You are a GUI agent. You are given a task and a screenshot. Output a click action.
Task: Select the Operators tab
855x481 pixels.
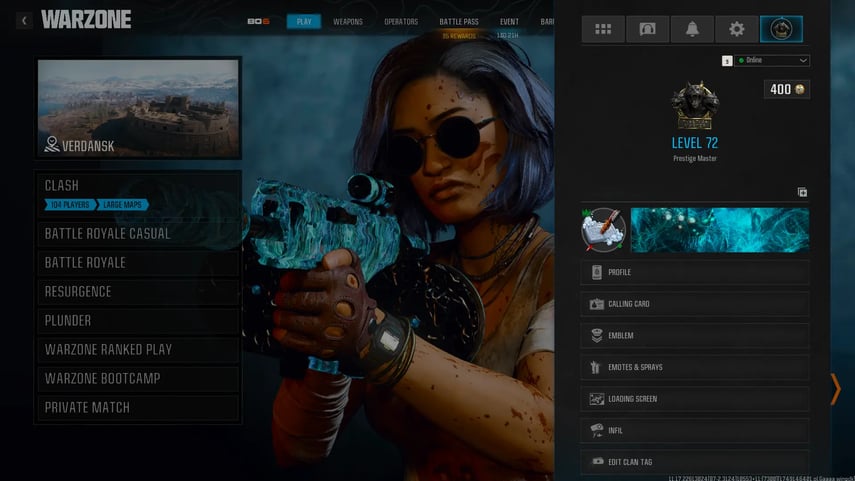[401, 21]
